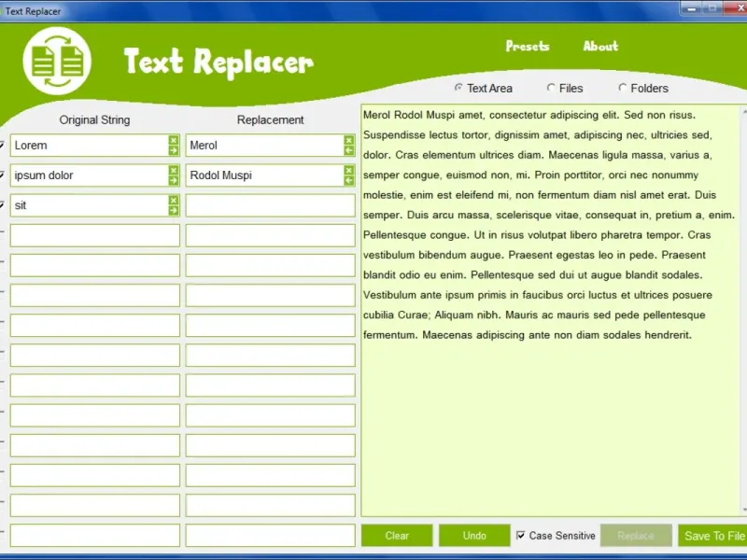Select the Folders radio button

point(622,88)
